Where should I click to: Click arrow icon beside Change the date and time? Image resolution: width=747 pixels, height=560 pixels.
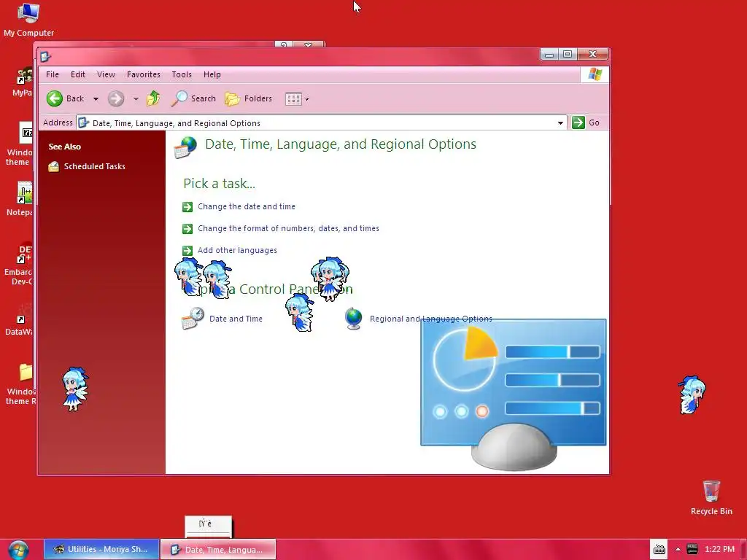(187, 206)
